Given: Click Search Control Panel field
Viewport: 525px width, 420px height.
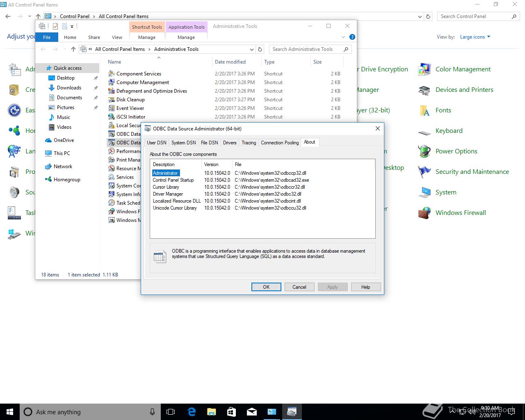Looking at the screenshot, I should pyautogui.click(x=474, y=16).
